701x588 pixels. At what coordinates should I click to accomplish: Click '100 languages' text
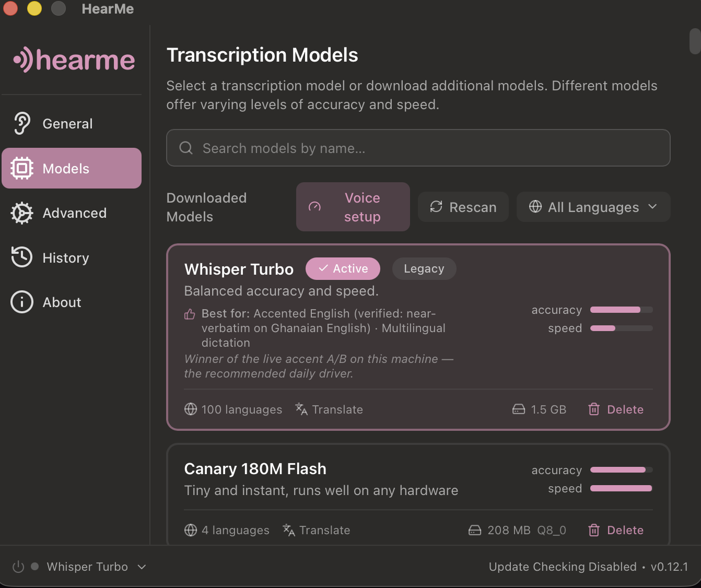click(242, 409)
